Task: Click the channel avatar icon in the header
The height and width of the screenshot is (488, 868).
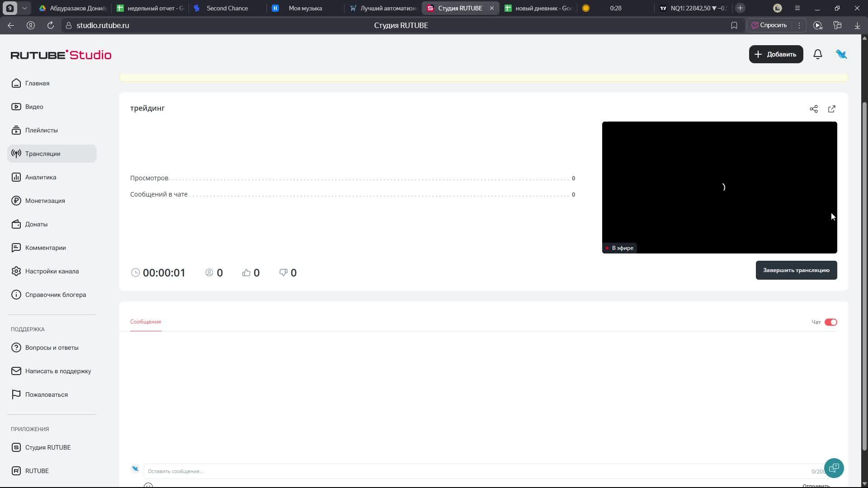Action: tap(841, 54)
